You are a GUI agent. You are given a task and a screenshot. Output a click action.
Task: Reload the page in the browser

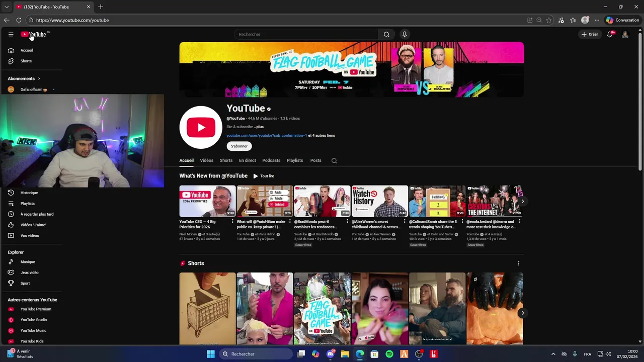click(19, 20)
